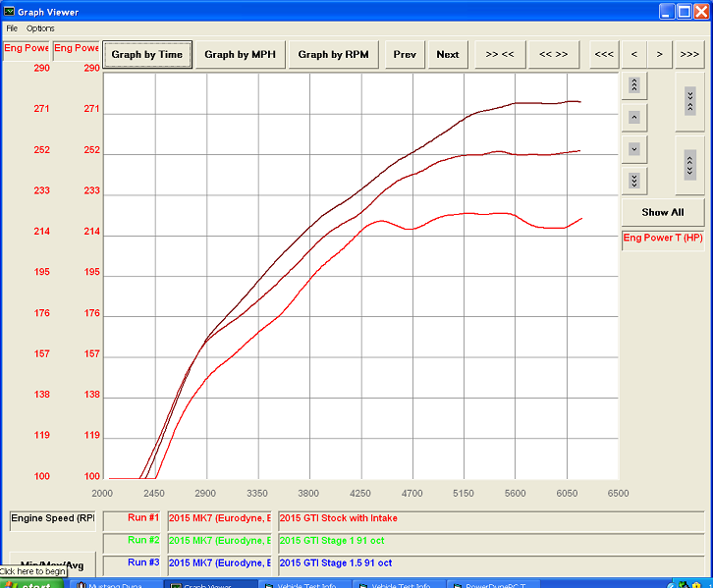Screen dimensions: 713x588
Task: Click the '<< >>' horizontal expand button
Action: click(x=553, y=55)
